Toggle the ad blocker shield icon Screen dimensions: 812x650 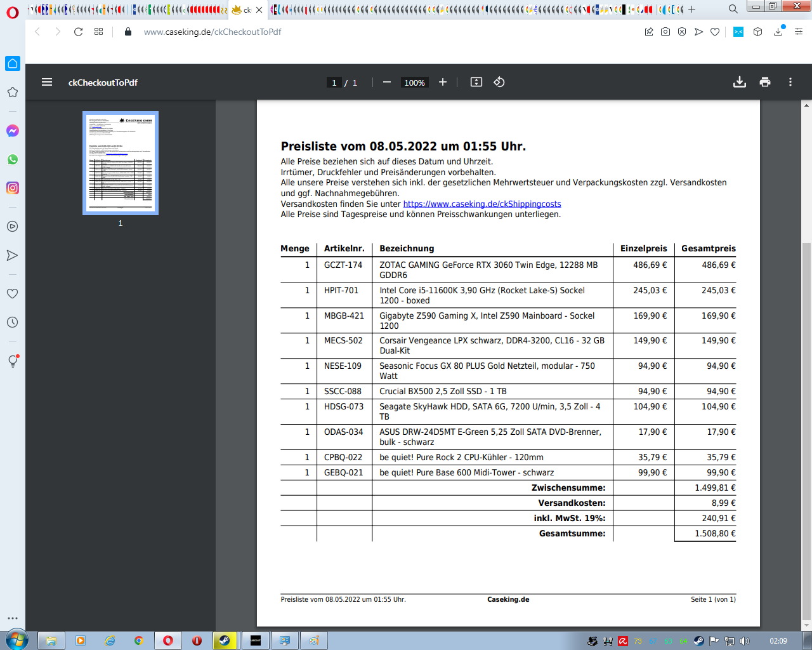[682, 32]
